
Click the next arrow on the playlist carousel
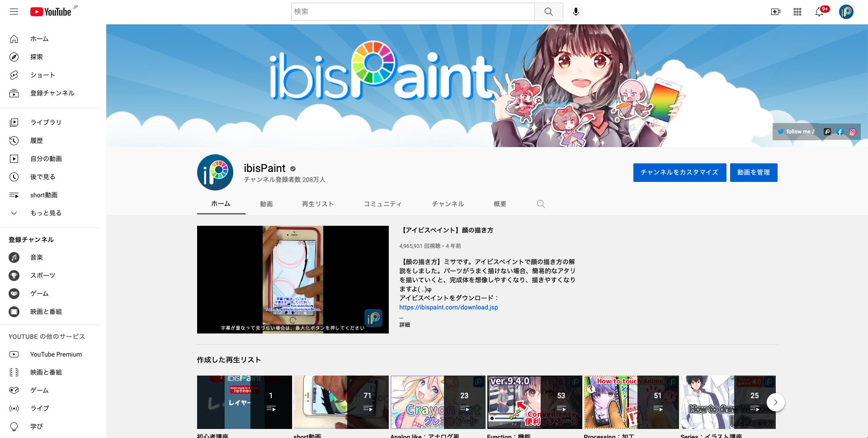(x=776, y=402)
